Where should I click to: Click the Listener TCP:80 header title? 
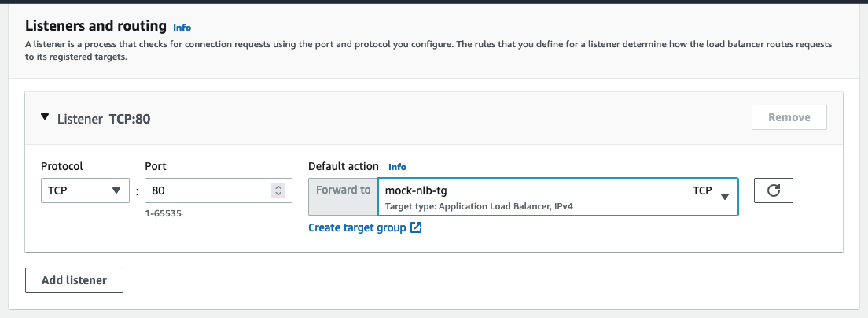104,119
